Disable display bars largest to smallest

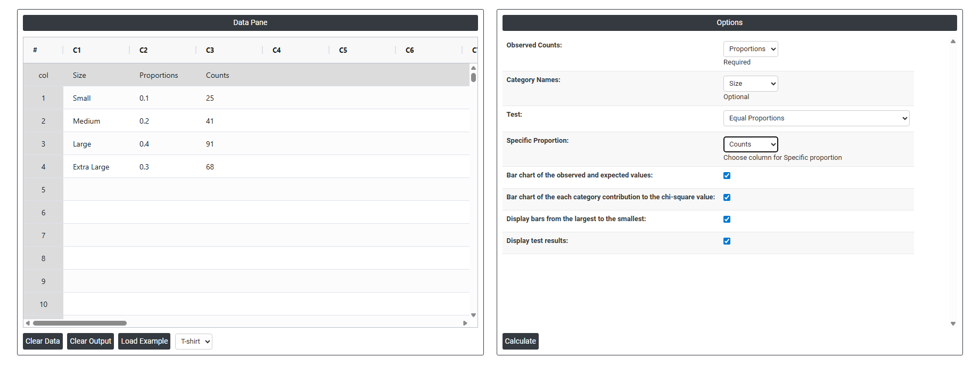(x=727, y=220)
